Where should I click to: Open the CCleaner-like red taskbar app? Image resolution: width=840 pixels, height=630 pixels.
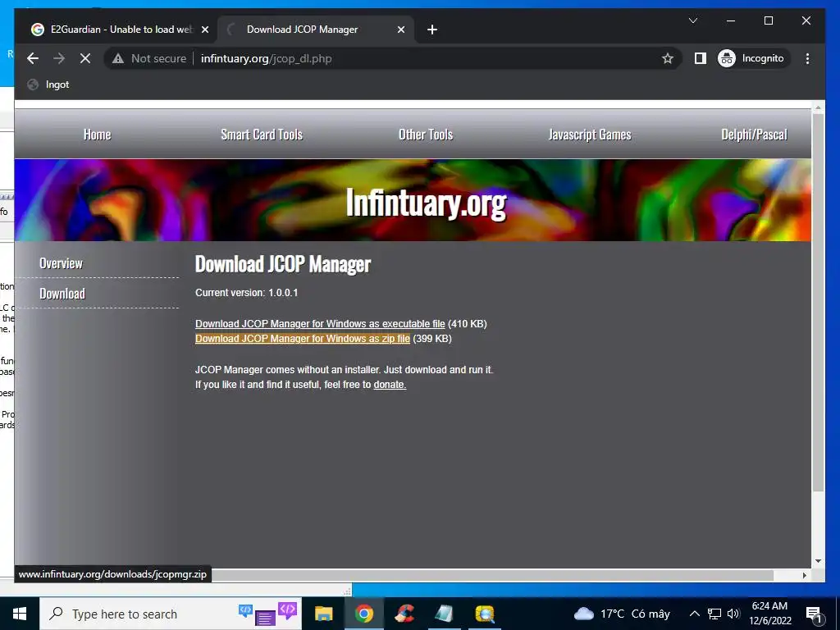(404, 614)
